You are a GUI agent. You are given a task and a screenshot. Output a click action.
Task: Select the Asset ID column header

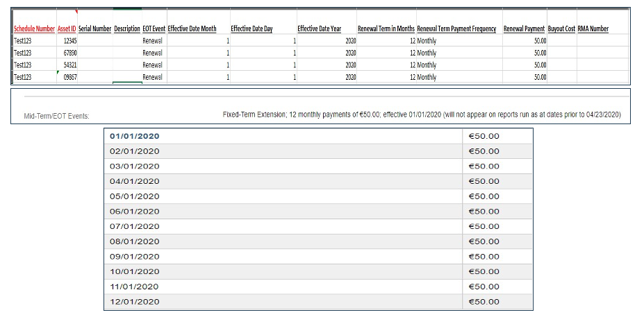coord(67,29)
